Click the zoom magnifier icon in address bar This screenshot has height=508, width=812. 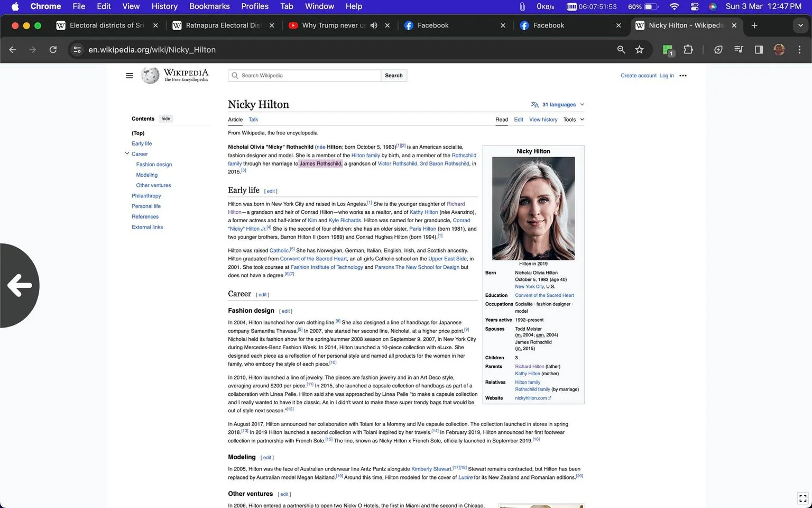point(621,50)
